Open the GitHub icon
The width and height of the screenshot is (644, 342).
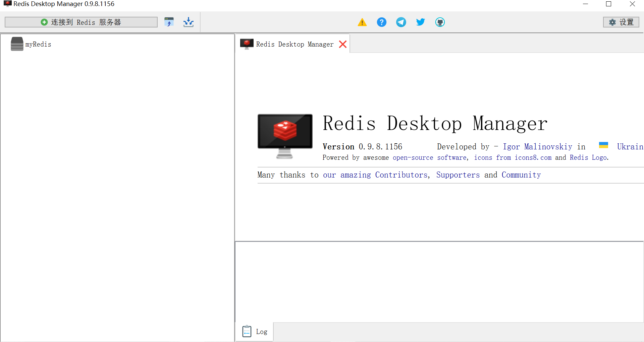pos(440,22)
